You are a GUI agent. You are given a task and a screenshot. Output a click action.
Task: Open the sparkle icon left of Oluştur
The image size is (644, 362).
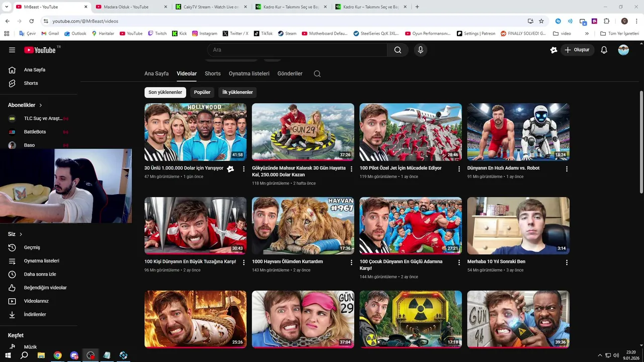(553, 50)
